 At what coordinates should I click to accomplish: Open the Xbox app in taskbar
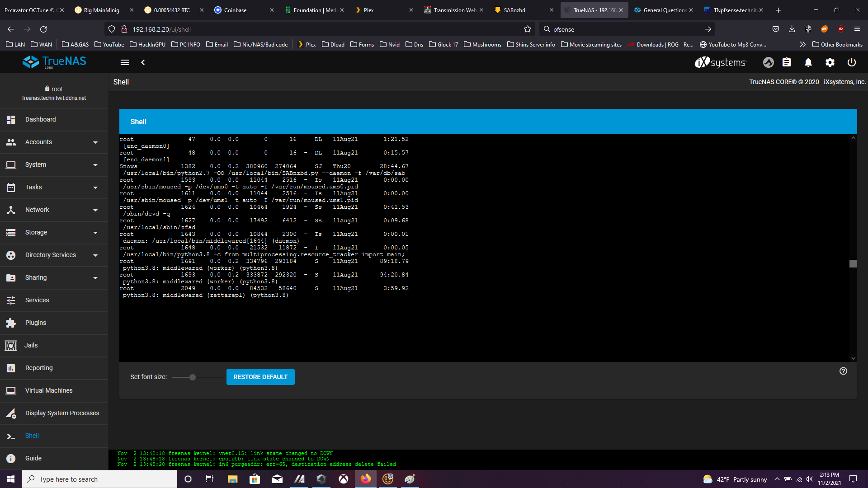tap(344, 479)
